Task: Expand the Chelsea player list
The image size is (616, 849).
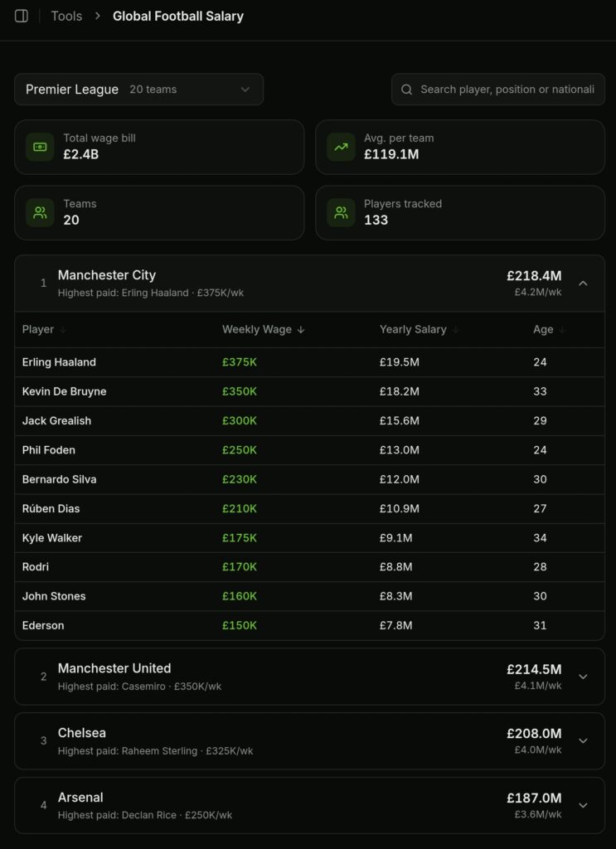Action: click(x=583, y=740)
